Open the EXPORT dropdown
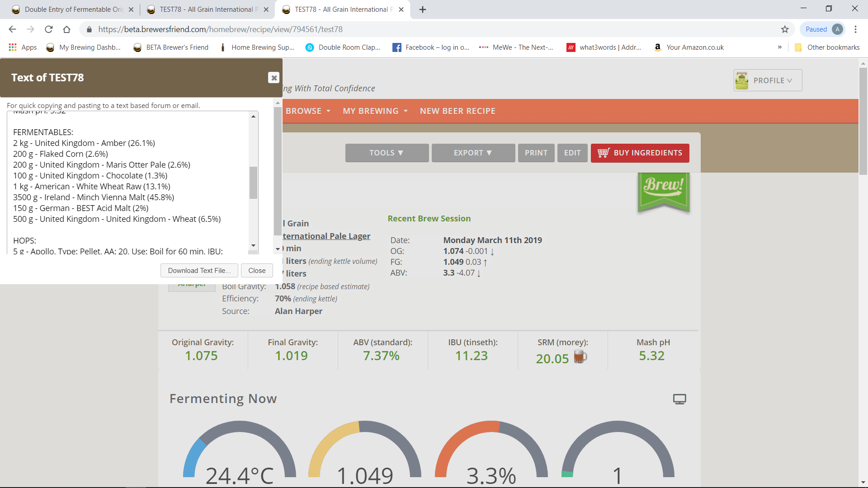This screenshot has width=868, height=488. coord(473,153)
